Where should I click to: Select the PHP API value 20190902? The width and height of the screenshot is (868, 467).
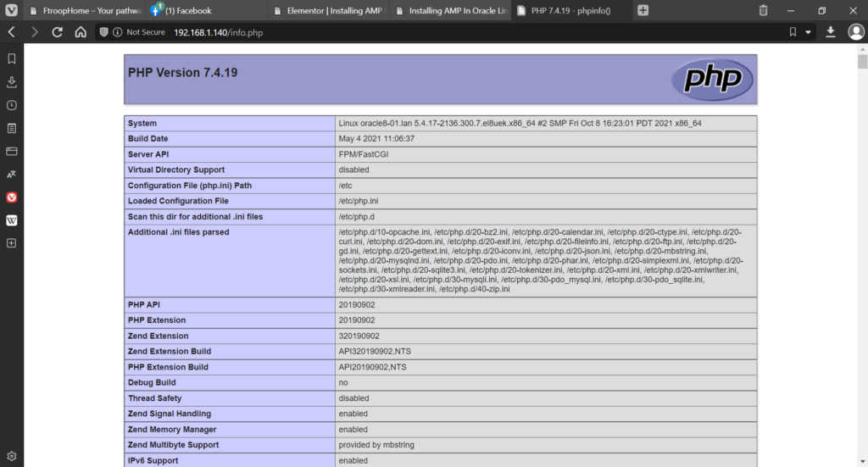pos(357,305)
